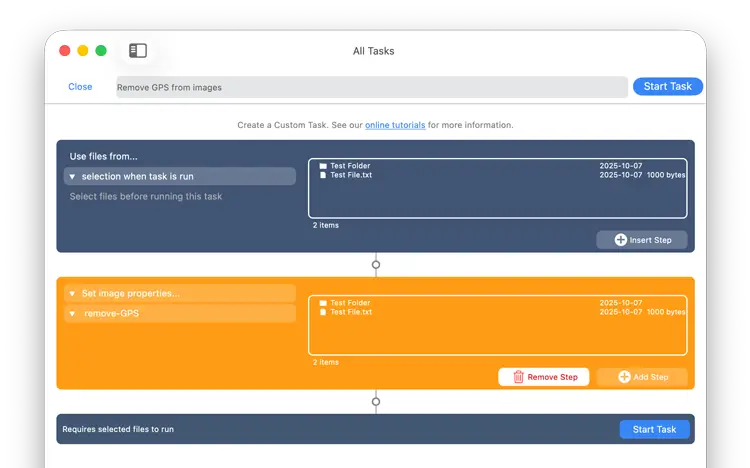The height and width of the screenshot is (468, 750).
Task: Click the connector node below the orange step
Action: tap(376, 401)
